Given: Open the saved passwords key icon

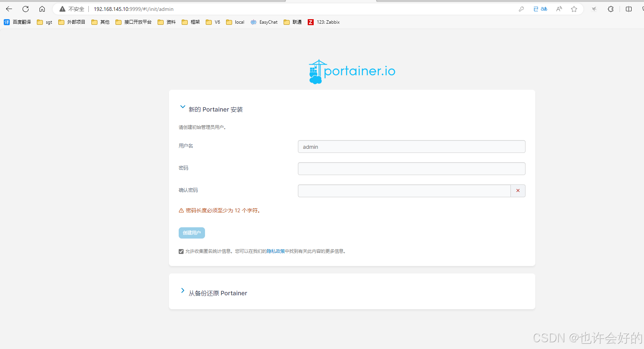Looking at the screenshot, I should 521,9.
